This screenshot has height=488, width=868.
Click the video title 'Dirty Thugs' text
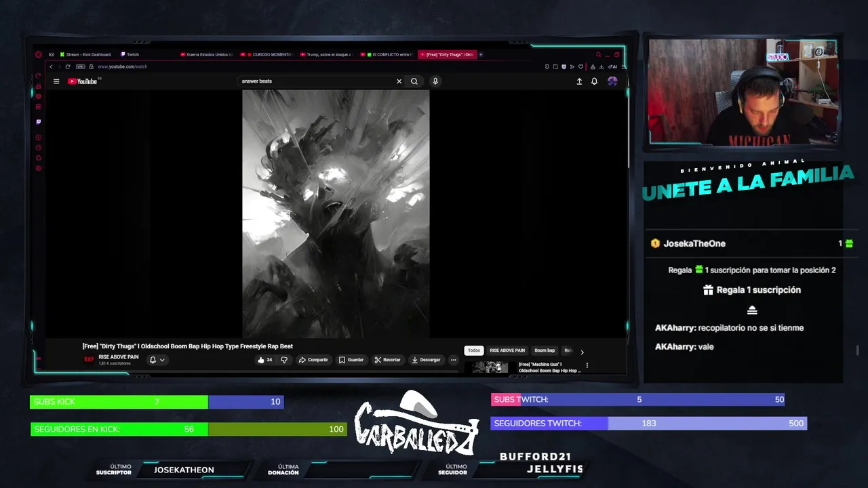click(188, 346)
